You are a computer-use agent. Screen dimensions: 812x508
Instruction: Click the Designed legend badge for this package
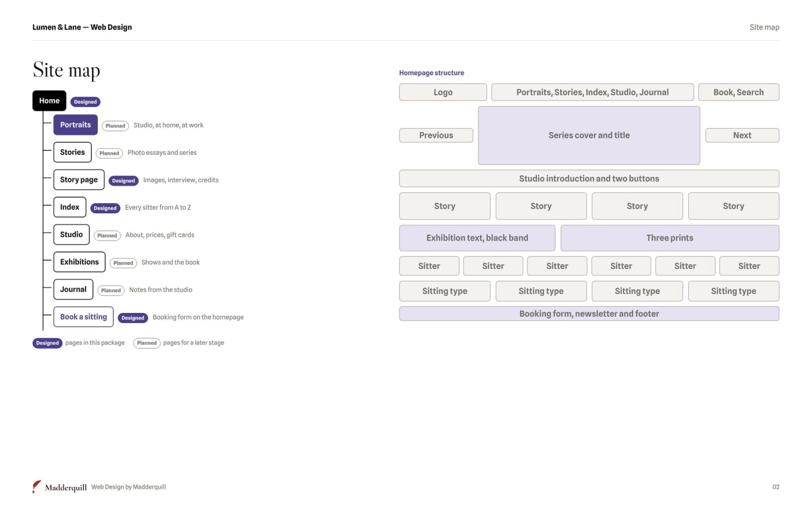pos(48,343)
